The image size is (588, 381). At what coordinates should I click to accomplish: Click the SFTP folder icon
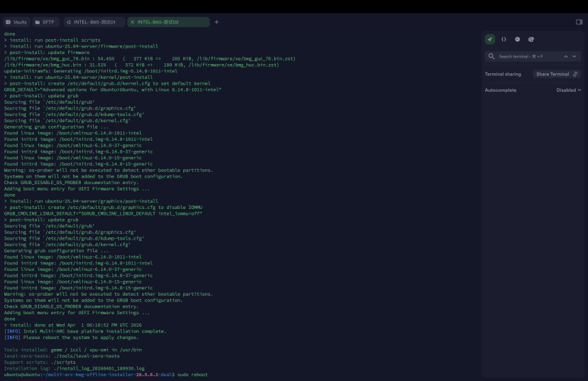[x=38, y=22]
